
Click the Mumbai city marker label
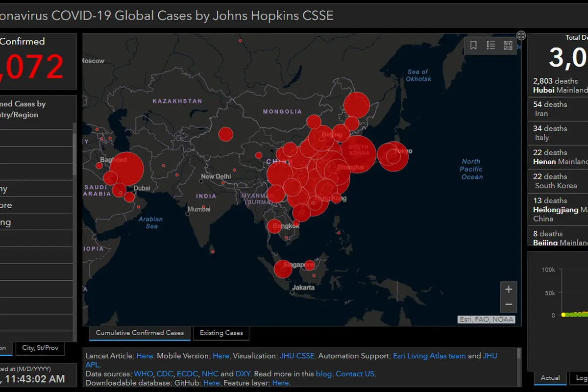click(x=199, y=209)
